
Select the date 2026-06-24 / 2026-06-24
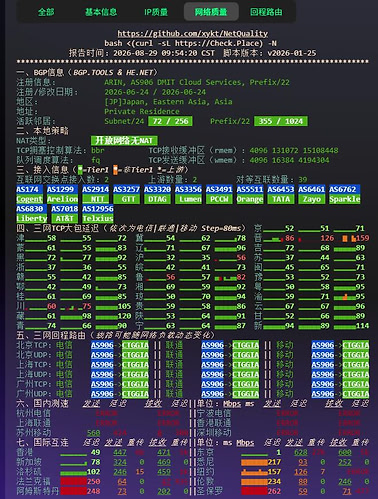pos(155,92)
